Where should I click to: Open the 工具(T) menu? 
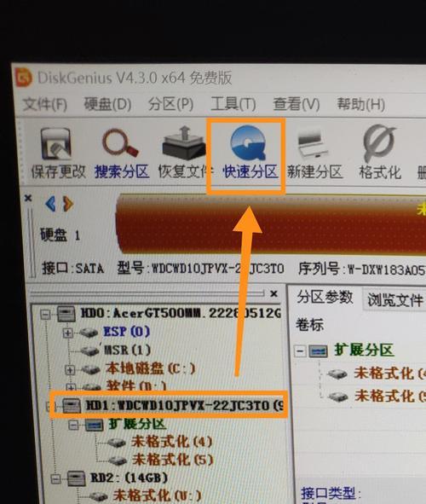tap(233, 104)
